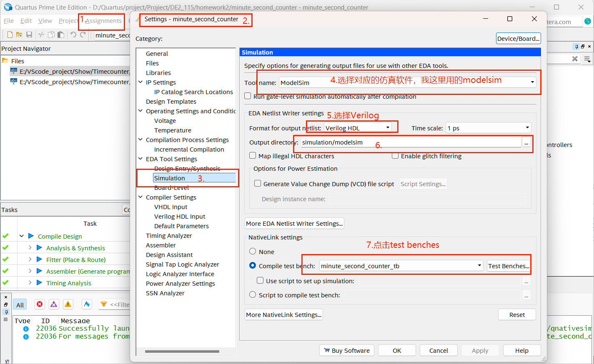Click the Paste clipboard toolbar icon
The width and height of the screenshot is (594, 364).
(61, 35)
